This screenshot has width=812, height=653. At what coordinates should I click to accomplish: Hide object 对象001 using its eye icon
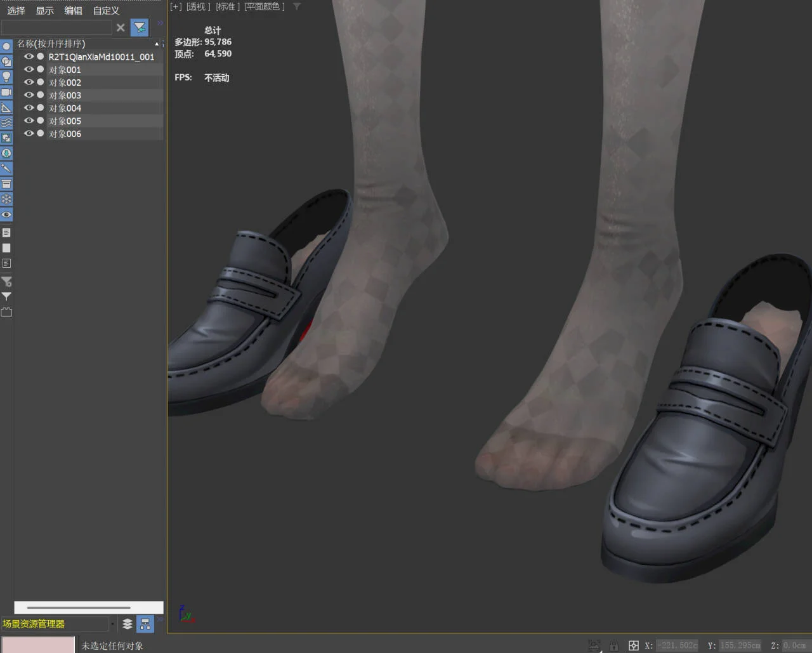coord(29,69)
